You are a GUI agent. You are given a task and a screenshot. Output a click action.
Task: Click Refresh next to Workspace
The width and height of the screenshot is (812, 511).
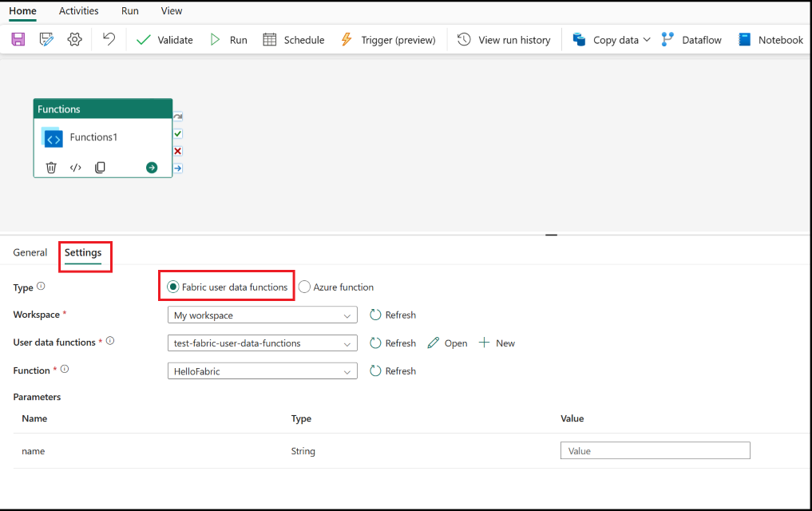[x=392, y=315]
